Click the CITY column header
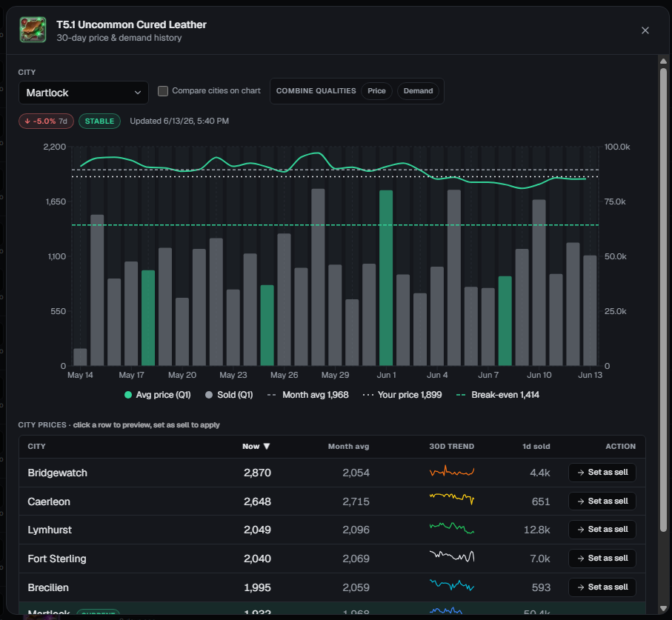 pos(36,447)
